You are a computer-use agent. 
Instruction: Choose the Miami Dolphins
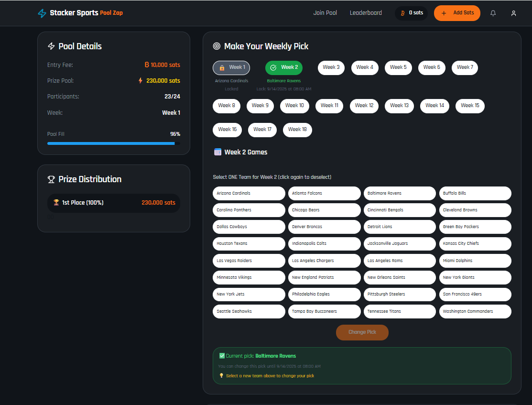click(x=475, y=261)
